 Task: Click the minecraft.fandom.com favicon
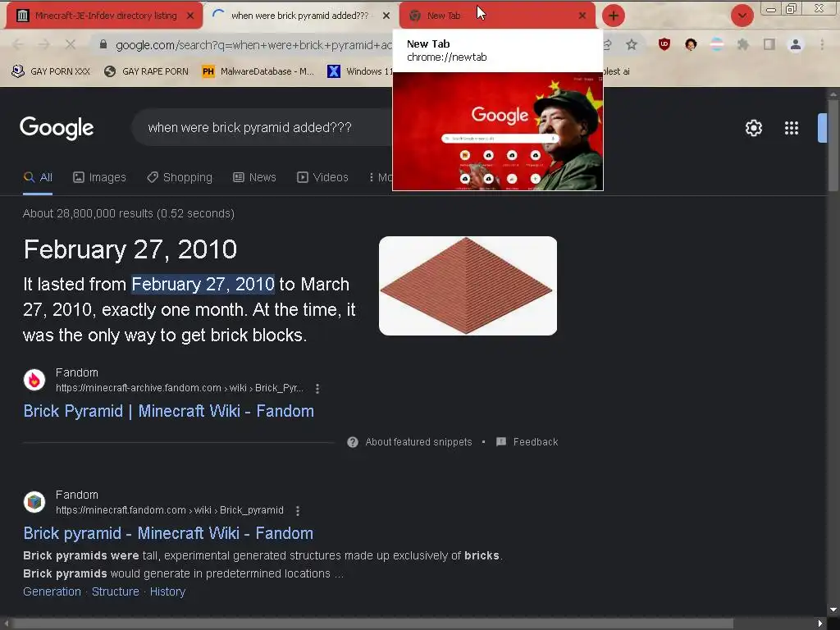pos(34,502)
